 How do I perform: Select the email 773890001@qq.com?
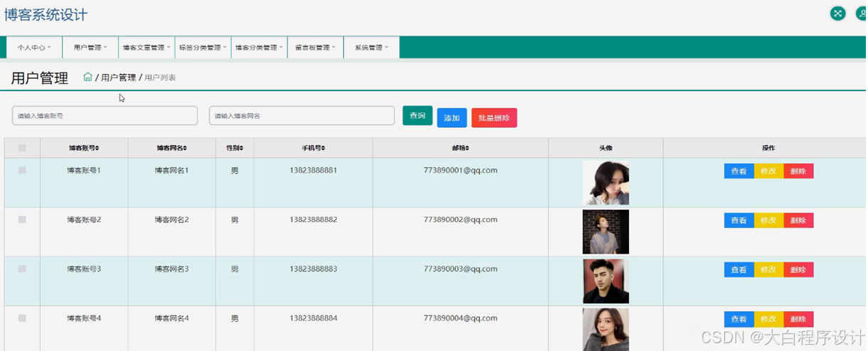(460, 171)
